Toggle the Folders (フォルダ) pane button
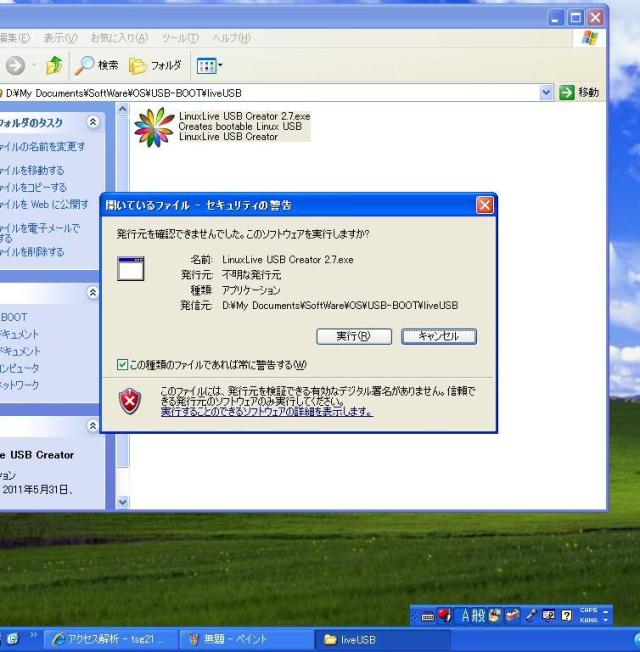 pos(155,65)
